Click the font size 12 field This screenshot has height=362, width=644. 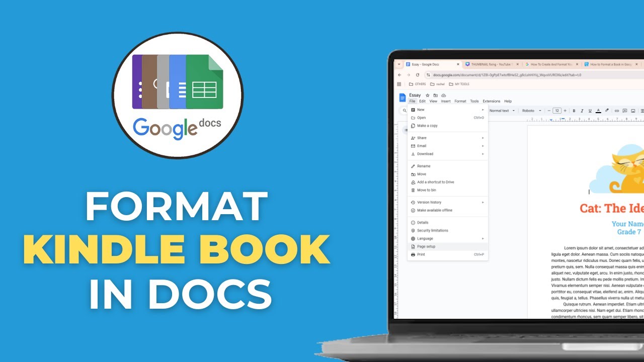[557, 111]
